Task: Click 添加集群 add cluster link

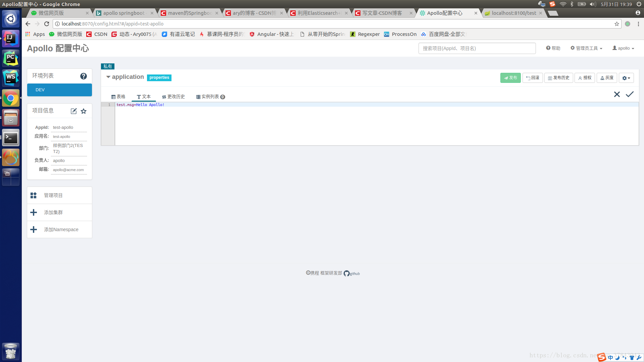Action: 53,212
